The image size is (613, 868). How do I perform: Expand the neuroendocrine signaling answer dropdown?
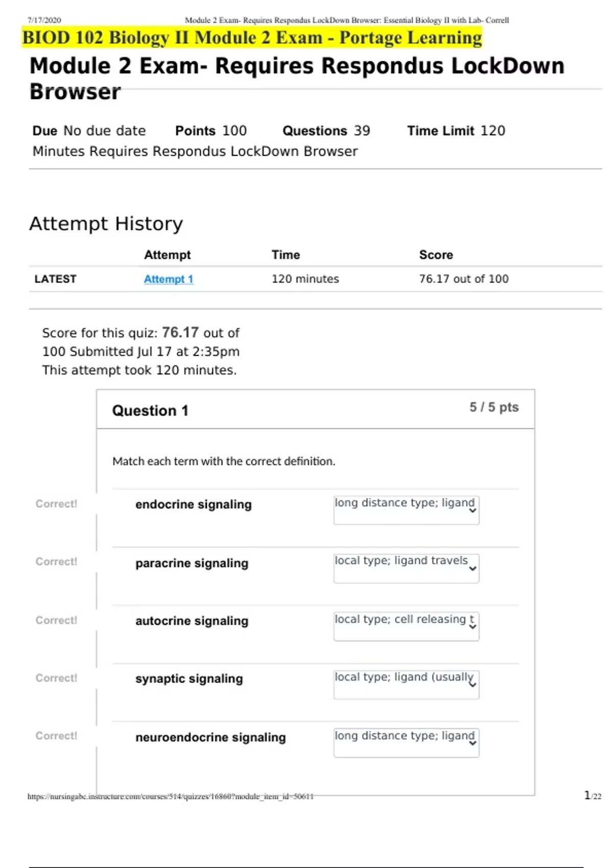[406, 742]
